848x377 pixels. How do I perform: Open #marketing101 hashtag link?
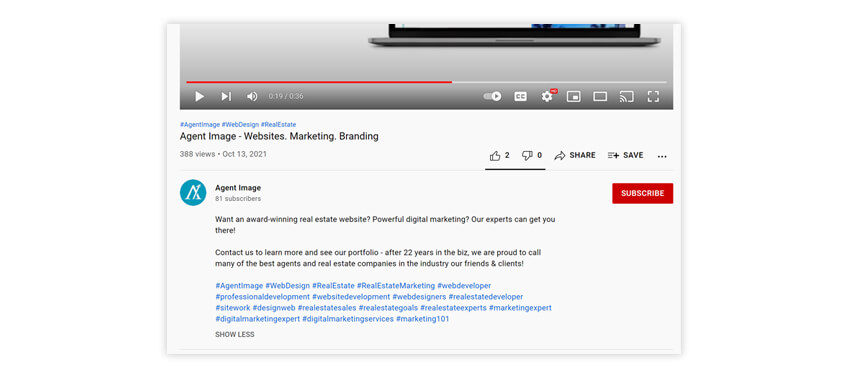pyautogui.click(x=423, y=319)
